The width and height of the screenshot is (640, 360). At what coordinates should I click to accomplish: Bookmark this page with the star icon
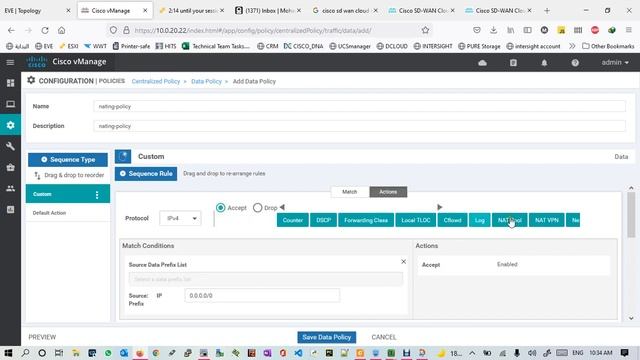pos(425,30)
